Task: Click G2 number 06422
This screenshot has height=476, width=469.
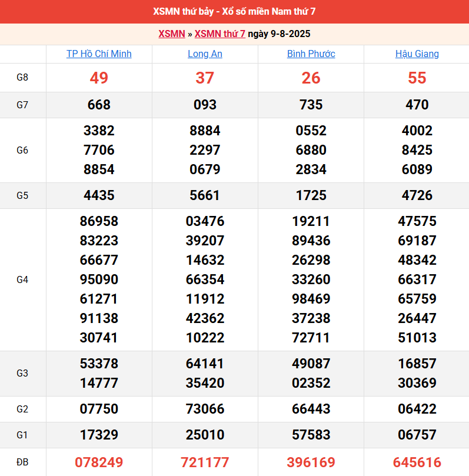Action: pyautogui.click(x=417, y=408)
